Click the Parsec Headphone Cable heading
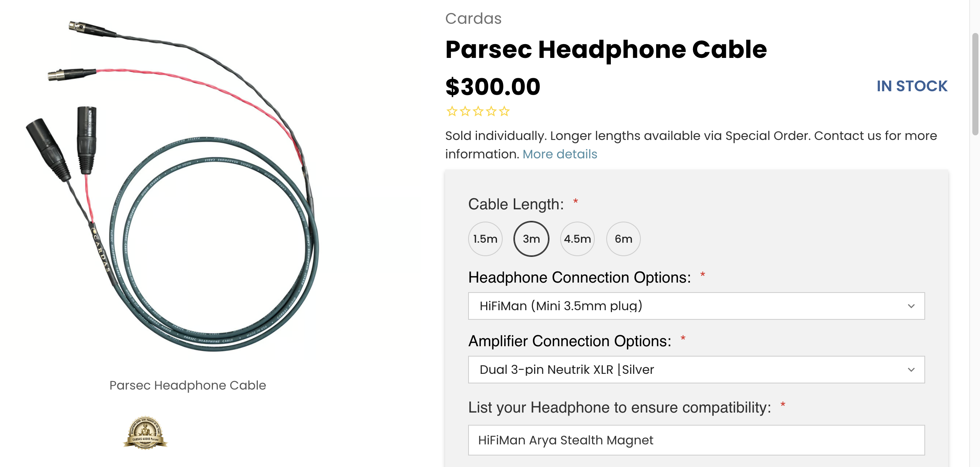This screenshot has height=467, width=980. coord(606,50)
